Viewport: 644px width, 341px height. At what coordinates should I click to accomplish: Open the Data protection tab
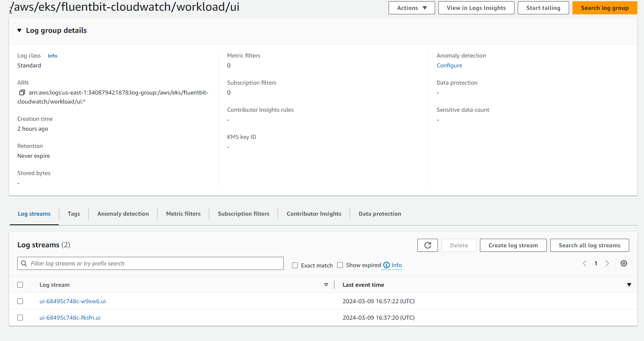click(380, 214)
